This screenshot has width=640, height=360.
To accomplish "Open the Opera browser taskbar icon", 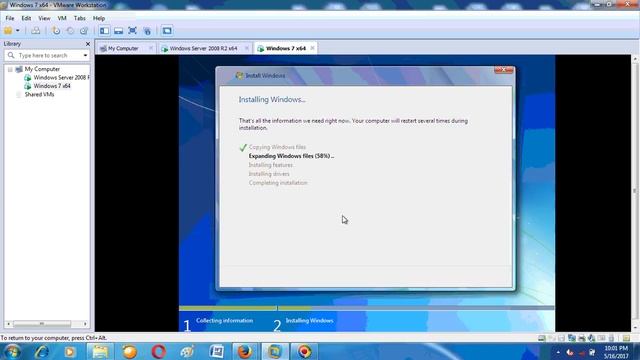I will [158, 352].
